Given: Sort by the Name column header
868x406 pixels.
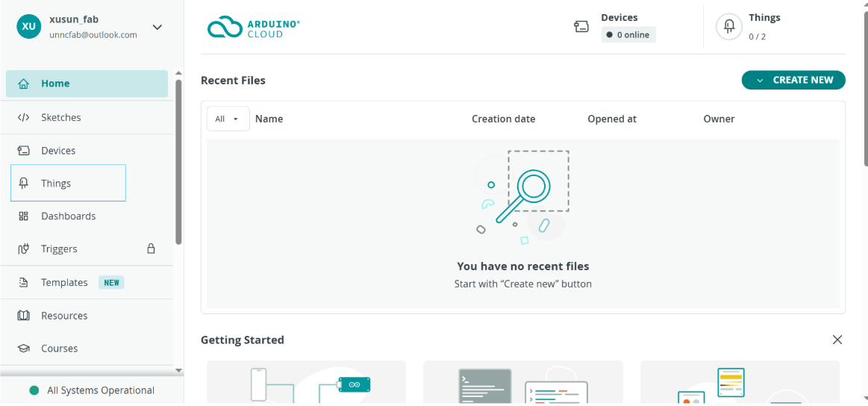Looking at the screenshot, I should 269,119.
